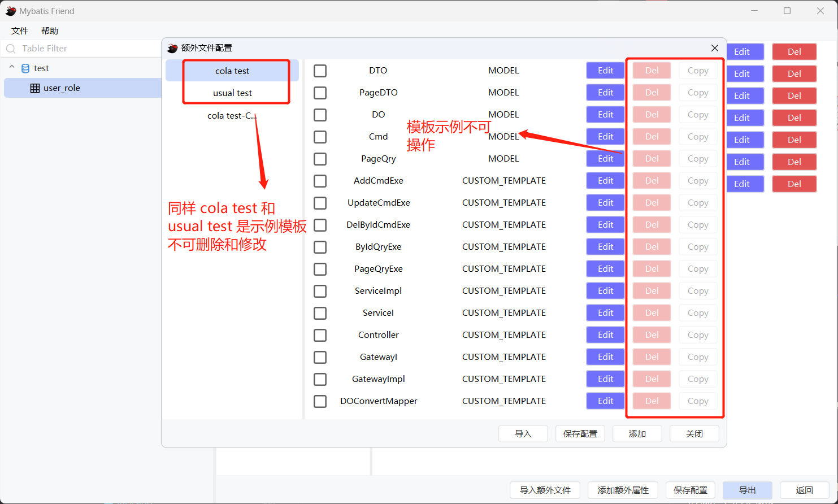Image resolution: width=838 pixels, height=504 pixels.
Task: Click the top red Del button in background window
Action: [794, 52]
